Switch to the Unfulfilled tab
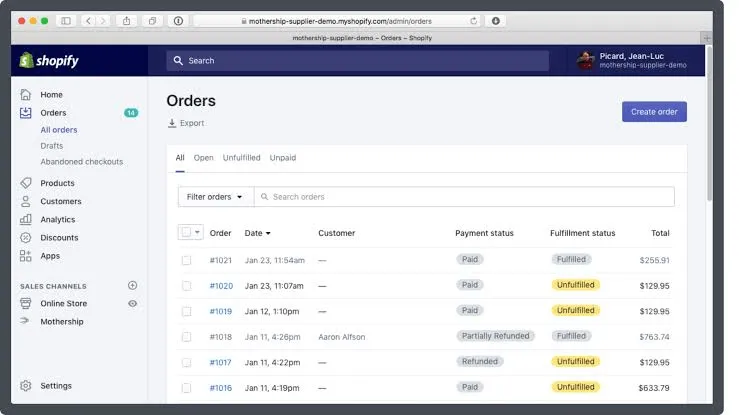The image size is (739, 415). point(241,158)
